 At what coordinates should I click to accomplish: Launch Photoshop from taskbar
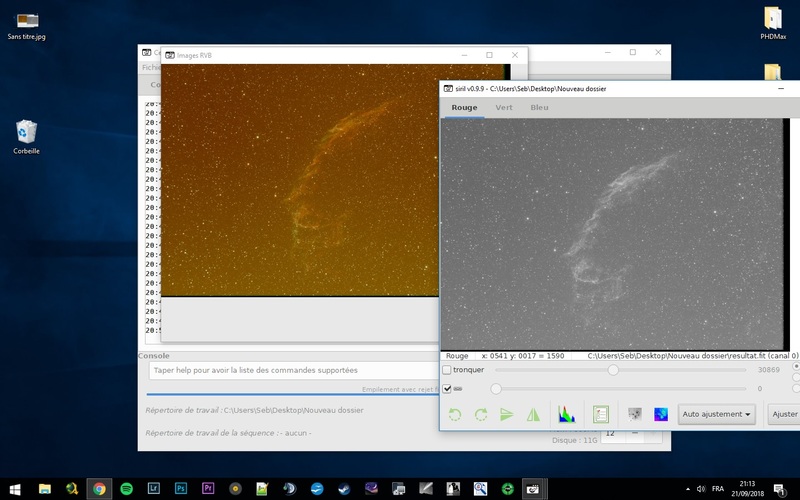click(180, 489)
